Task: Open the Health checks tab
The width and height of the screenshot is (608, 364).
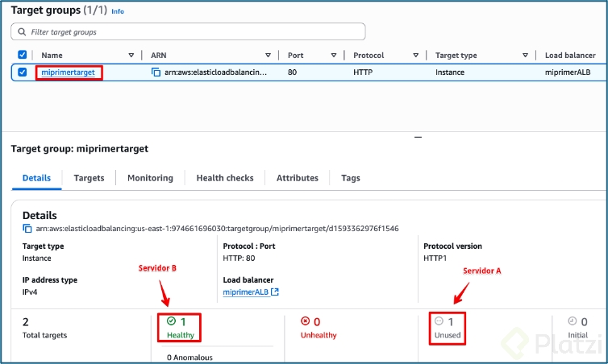Action: (x=225, y=178)
